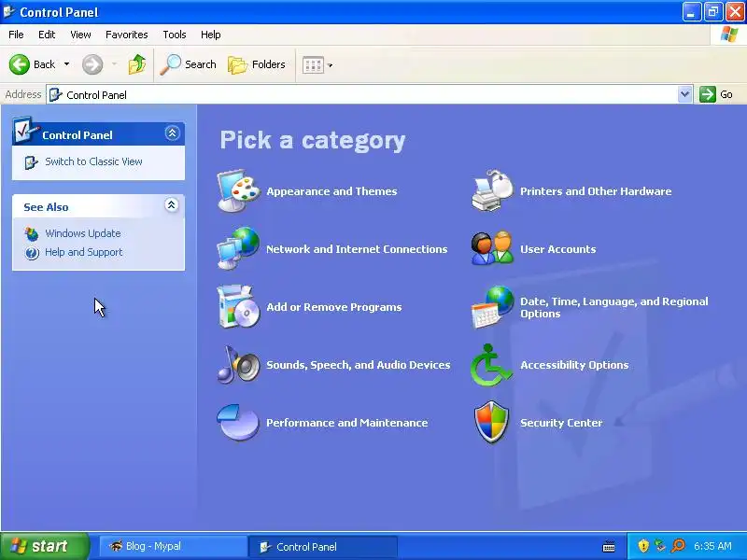Click the Printers and Other Hardware icon
747x560 pixels.
[493, 190]
